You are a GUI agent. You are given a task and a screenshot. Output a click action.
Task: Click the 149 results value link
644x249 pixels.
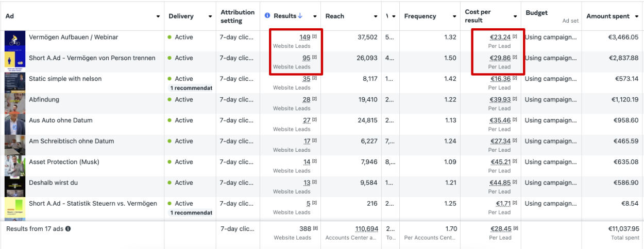[305, 37]
